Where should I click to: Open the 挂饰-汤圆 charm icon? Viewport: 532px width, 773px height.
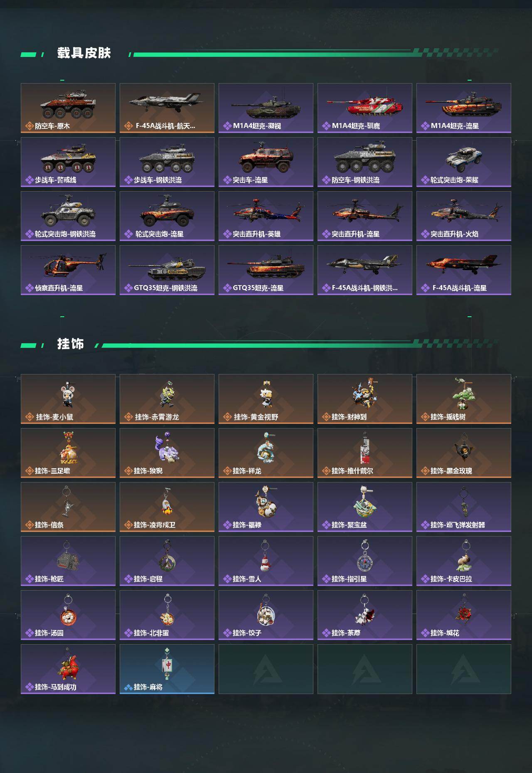[68, 610]
